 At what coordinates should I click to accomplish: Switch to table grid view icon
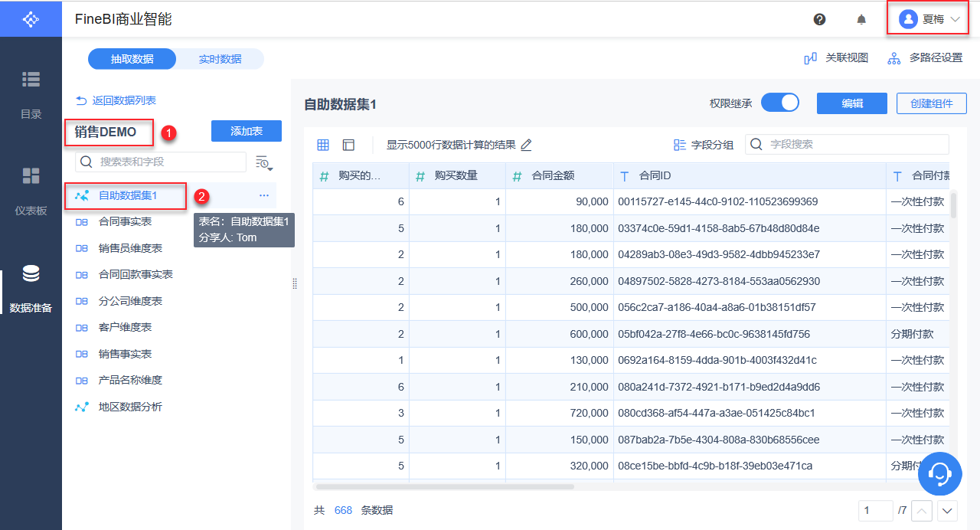pos(323,145)
